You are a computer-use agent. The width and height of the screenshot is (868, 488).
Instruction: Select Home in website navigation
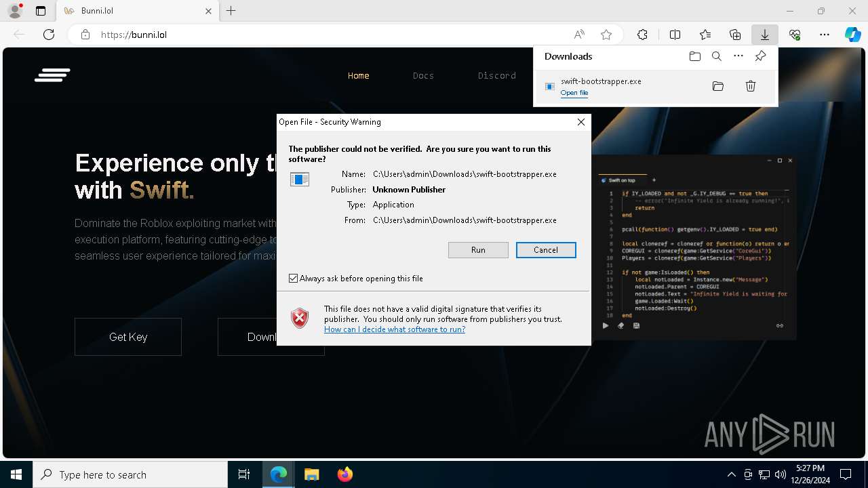(x=359, y=76)
